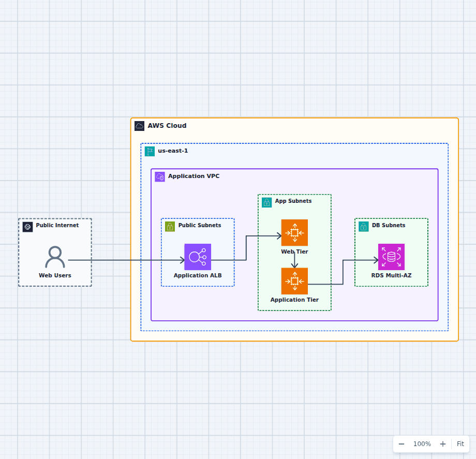Select the Web Users person icon

coord(55,257)
